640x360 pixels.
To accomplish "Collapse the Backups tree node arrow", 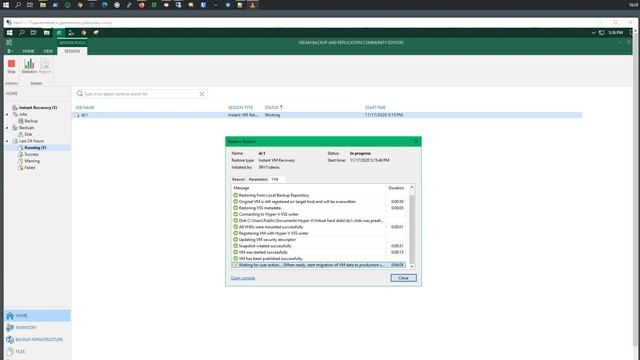I will tap(7, 128).
